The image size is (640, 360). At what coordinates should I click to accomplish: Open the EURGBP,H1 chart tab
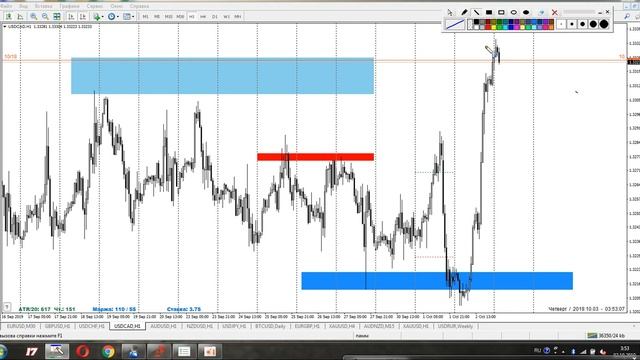point(307,327)
